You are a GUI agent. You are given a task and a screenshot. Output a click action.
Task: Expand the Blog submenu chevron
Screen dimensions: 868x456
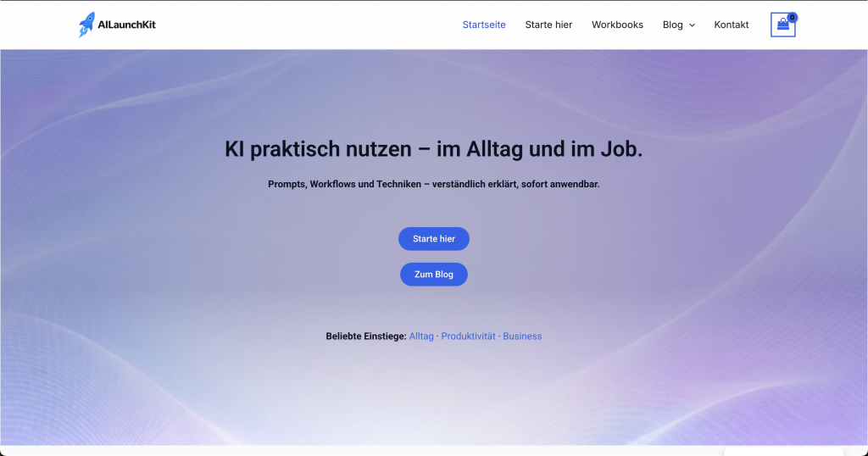pos(692,25)
